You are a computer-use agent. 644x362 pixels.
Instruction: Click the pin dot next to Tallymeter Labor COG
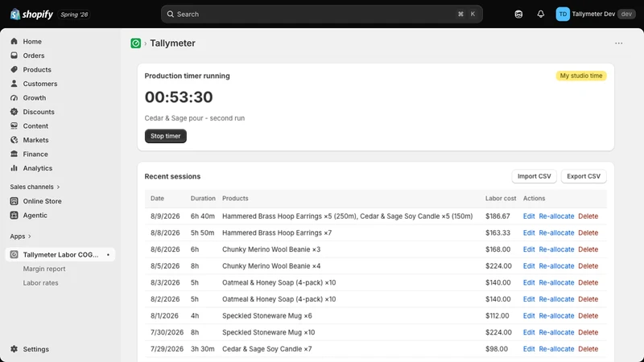pyautogui.click(x=108, y=255)
